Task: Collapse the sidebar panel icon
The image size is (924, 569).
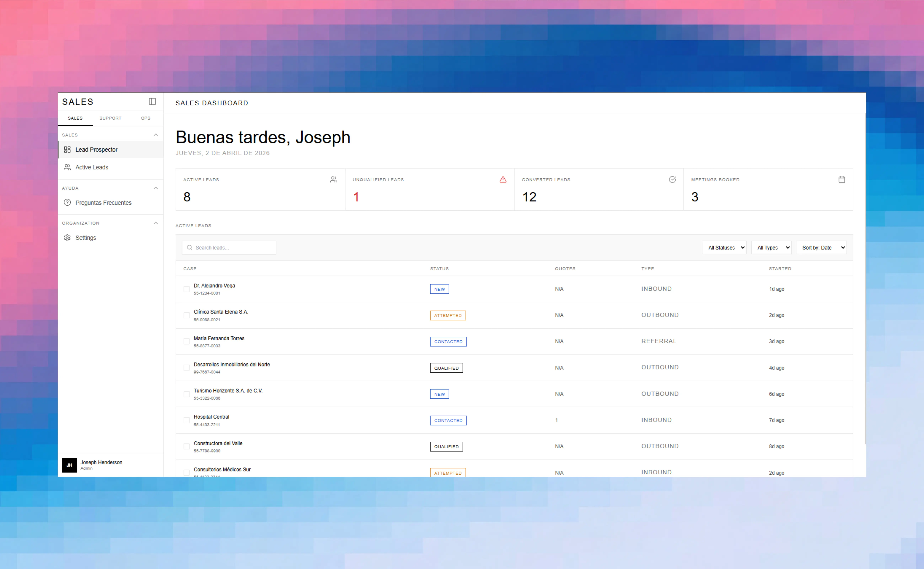Action: pyautogui.click(x=152, y=102)
